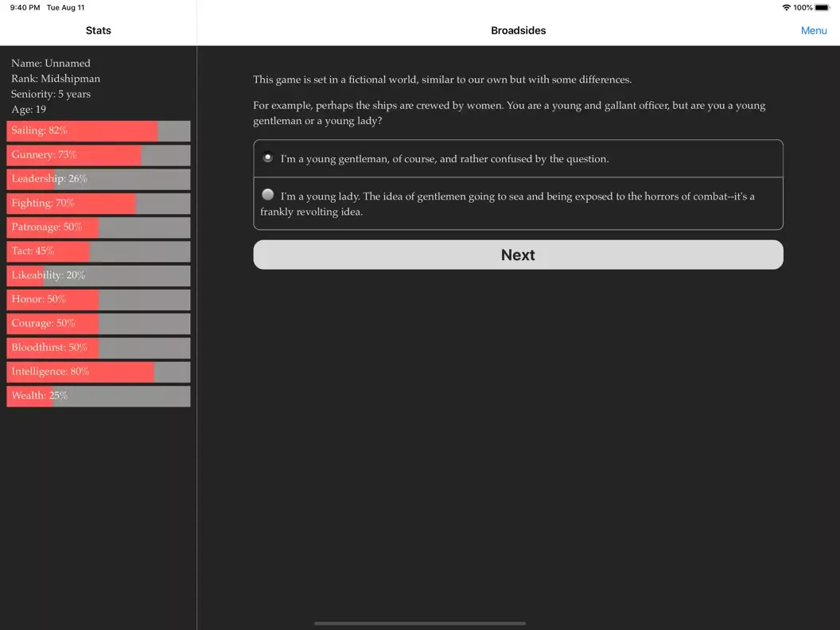This screenshot has height=630, width=840.
Task: Click the Sailing 82% stat bar
Action: (x=99, y=130)
